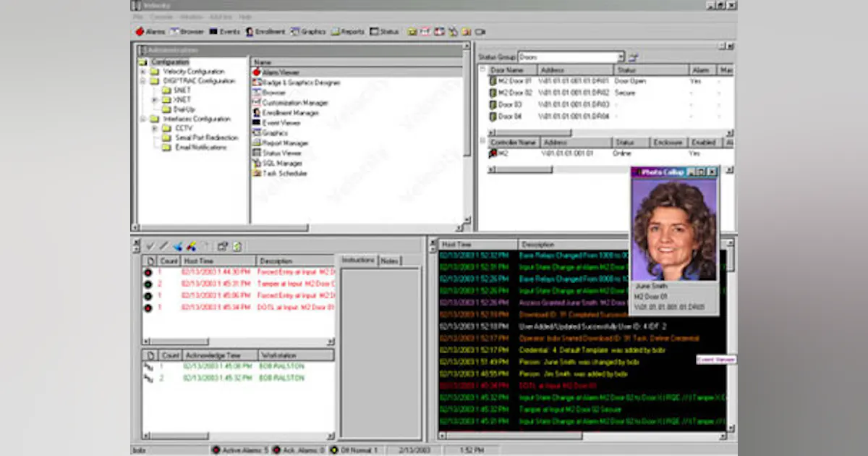Switch to the Instructions tab

tap(358, 260)
